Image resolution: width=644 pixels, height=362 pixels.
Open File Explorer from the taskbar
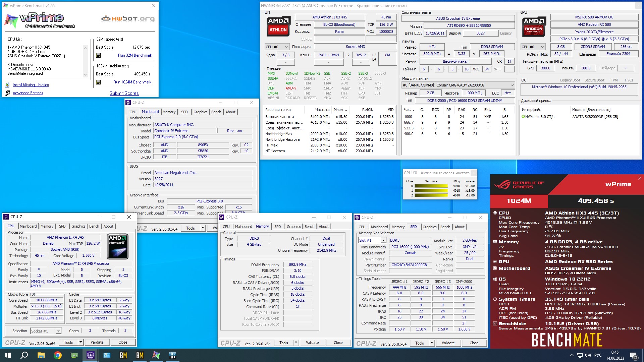[41, 355]
